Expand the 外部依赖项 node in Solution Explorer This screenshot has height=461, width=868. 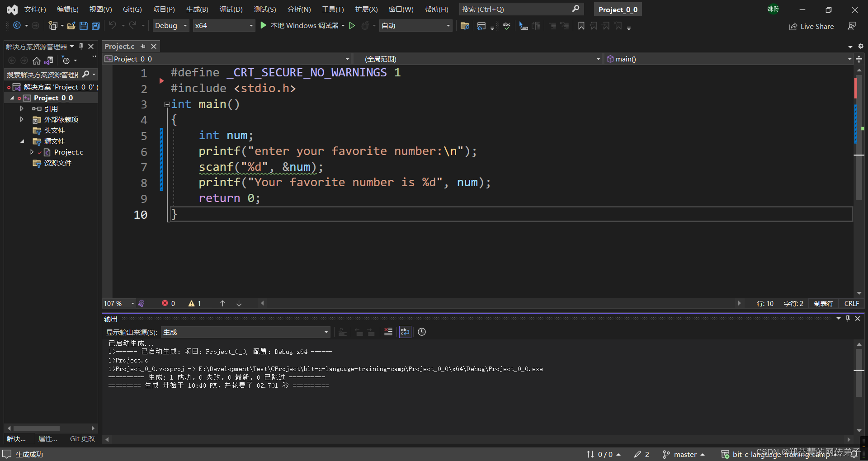tap(21, 119)
